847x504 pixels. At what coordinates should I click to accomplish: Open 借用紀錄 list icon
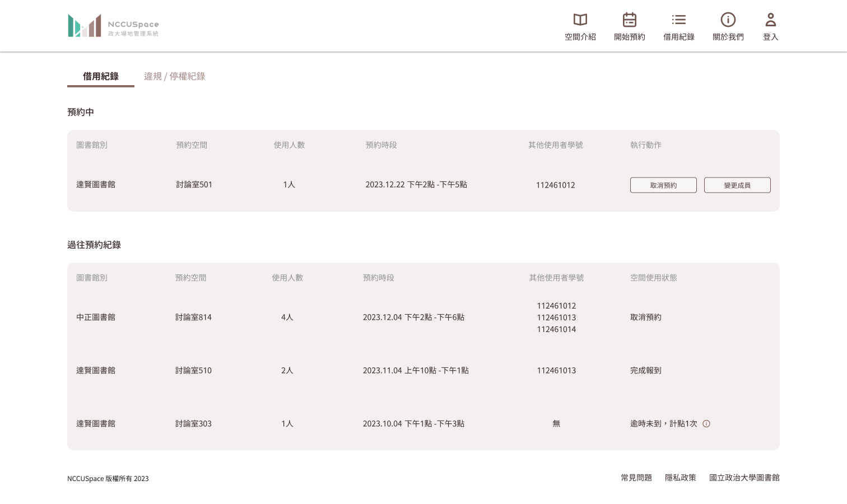[678, 20]
